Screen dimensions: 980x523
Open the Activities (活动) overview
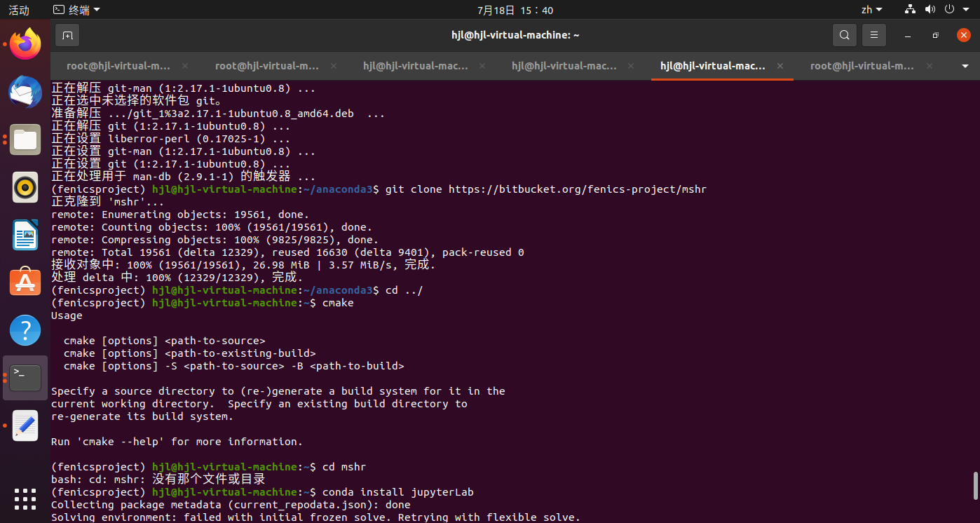tap(18, 9)
